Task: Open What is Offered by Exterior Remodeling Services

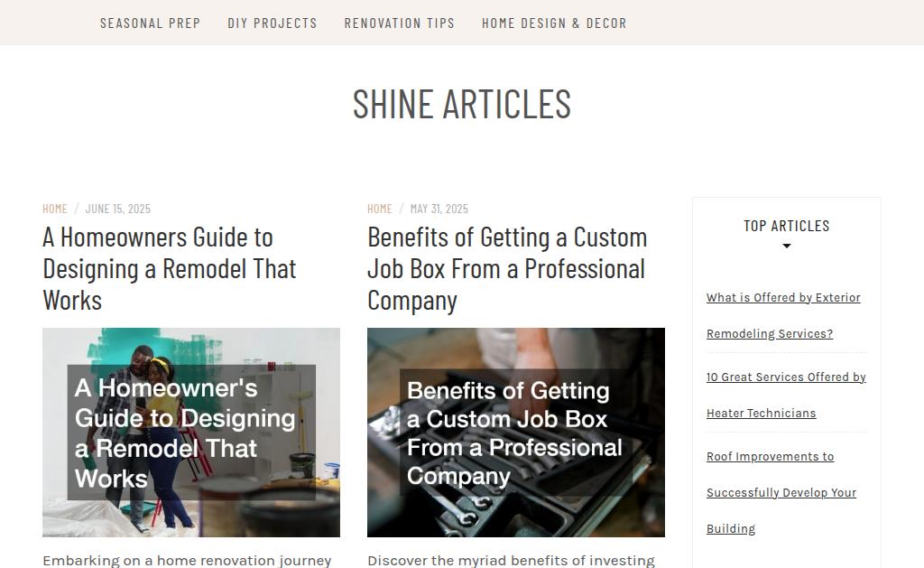Action: pos(783,315)
